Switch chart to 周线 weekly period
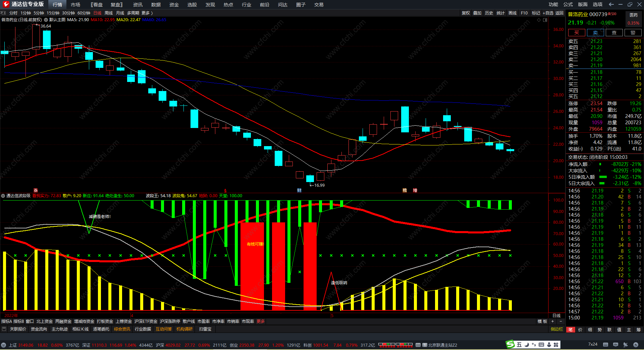The image size is (644, 350). [109, 13]
